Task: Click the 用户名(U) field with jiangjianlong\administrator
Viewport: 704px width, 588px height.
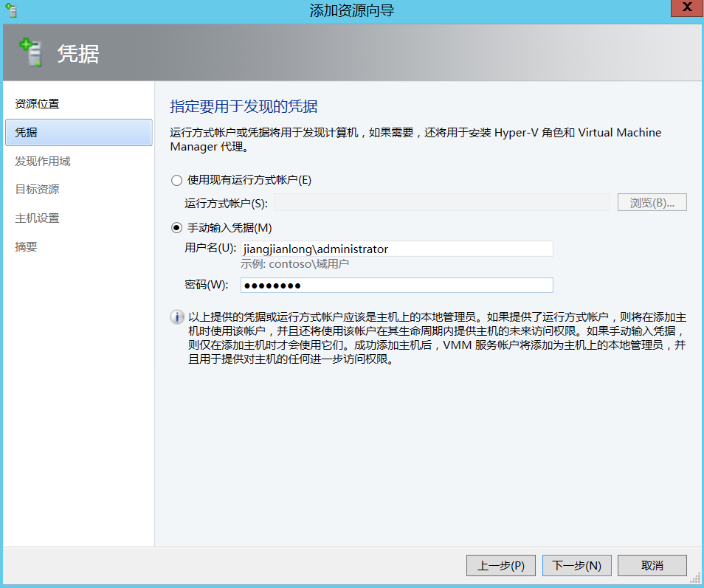Action: 397,249
